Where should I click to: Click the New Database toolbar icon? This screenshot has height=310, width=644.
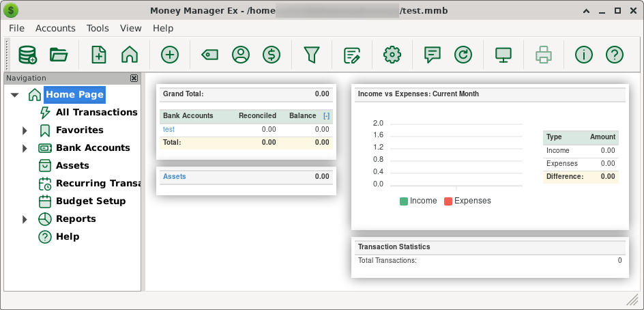[x=27, y=54]
